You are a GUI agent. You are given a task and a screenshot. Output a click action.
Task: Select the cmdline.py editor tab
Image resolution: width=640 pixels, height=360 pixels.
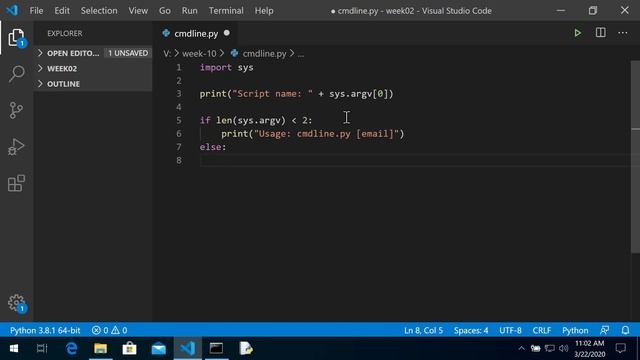click(x=196, y=33)
